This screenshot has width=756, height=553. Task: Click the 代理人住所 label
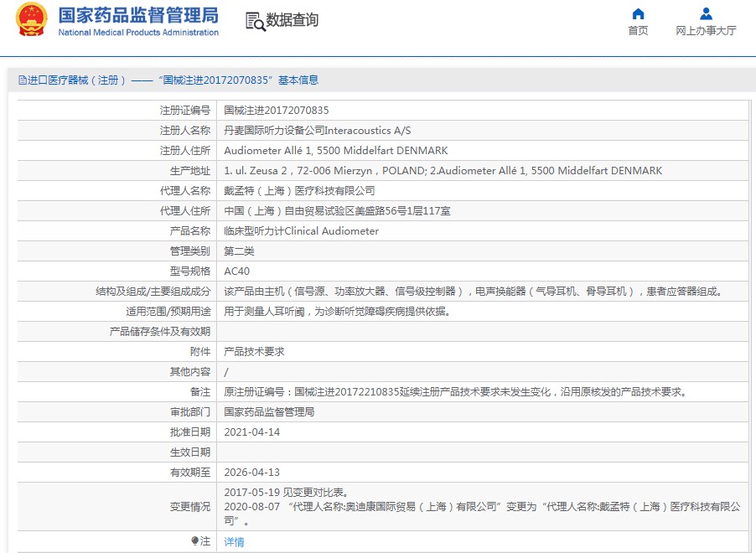185,210
